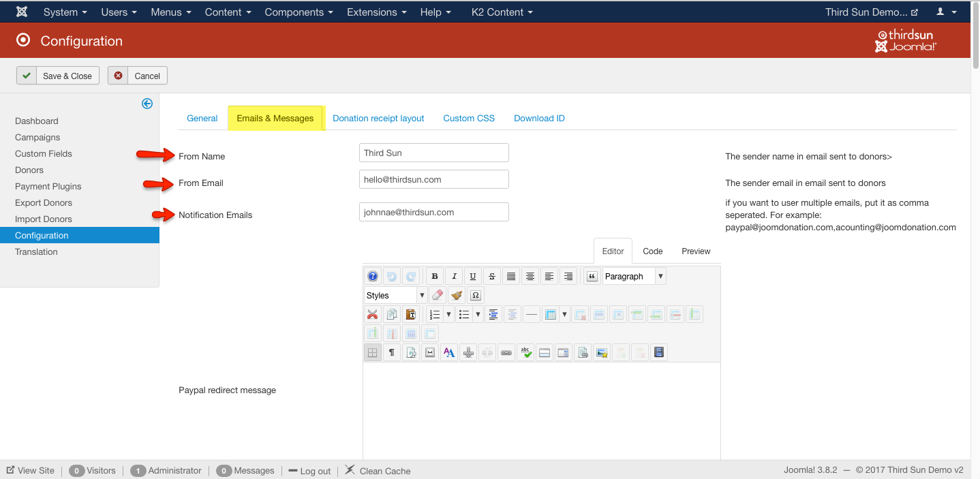
Task: Click the From Email input field
Action: coord(433,180)
